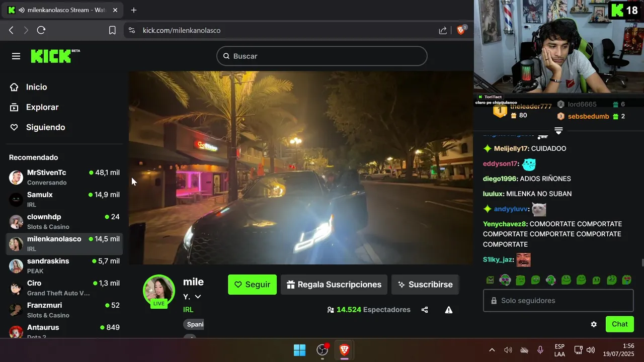Report stream with warning triangle icon
The width and height of the screenshot is (644, 362).
[x=449, y=310]
